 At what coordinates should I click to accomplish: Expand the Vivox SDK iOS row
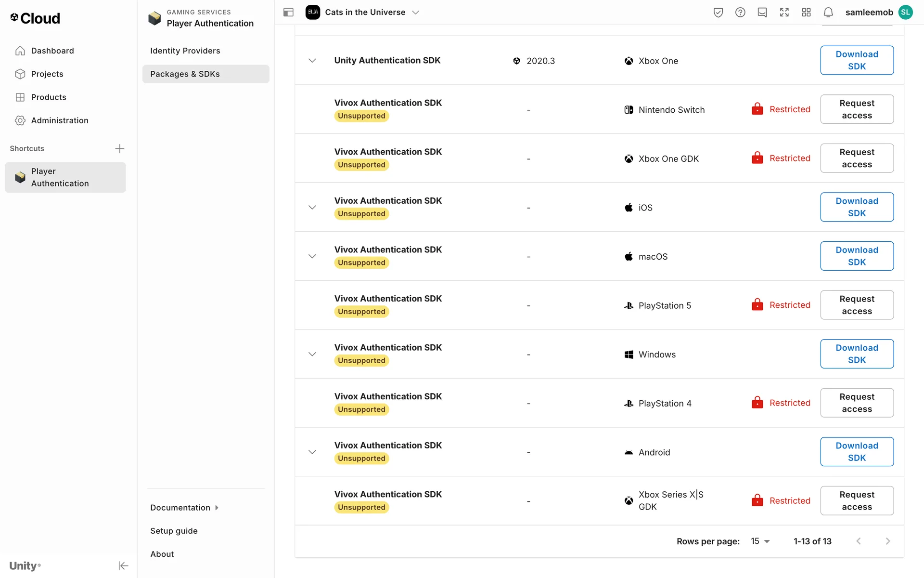point(312,208)
